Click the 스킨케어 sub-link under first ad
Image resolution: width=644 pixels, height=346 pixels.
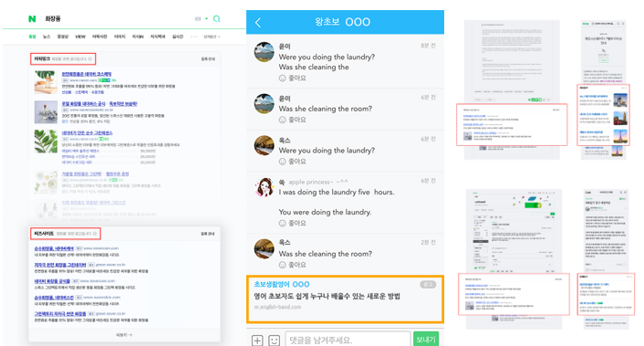(x=80, y=92)
